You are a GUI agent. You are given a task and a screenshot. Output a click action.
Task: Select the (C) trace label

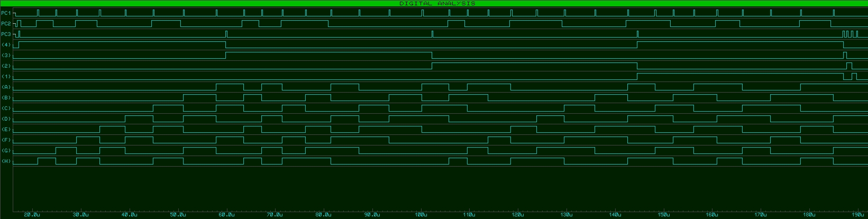coord(6,108)
